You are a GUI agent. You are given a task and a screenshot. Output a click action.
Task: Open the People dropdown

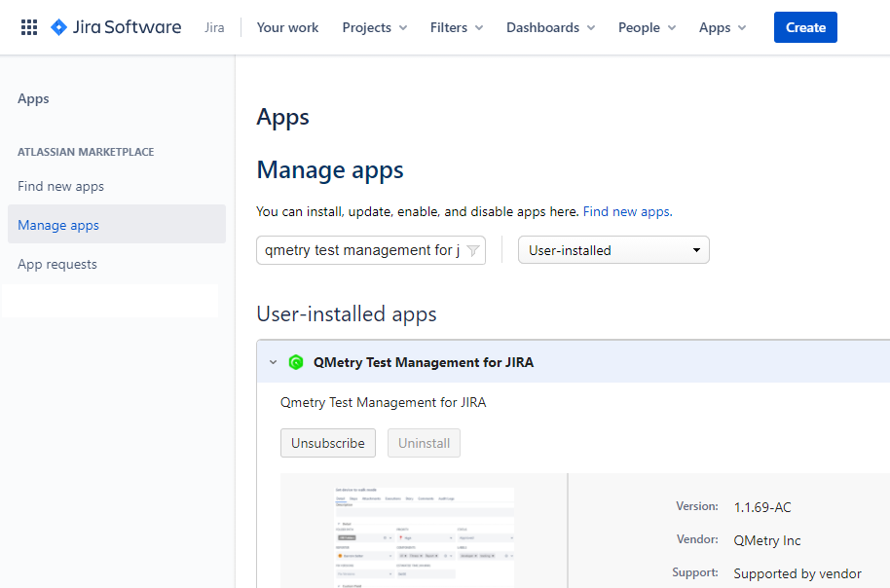coord(646,27)
